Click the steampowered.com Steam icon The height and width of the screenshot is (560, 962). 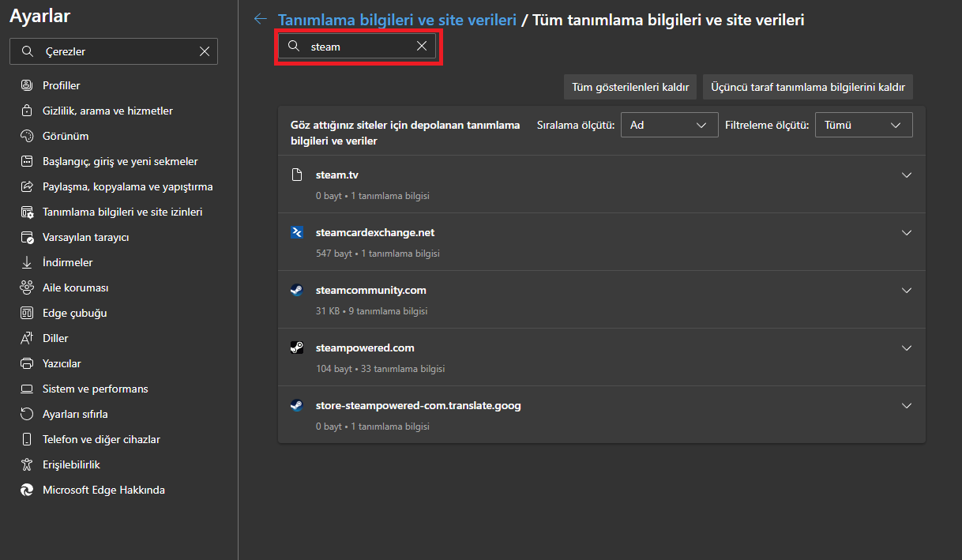(x=296, y=348)
